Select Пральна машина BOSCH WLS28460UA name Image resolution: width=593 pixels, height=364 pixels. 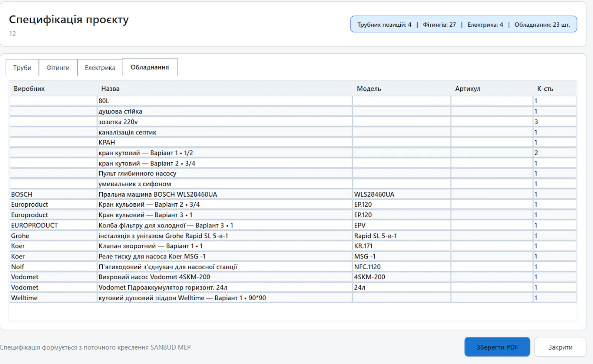[x=225, y=194]
